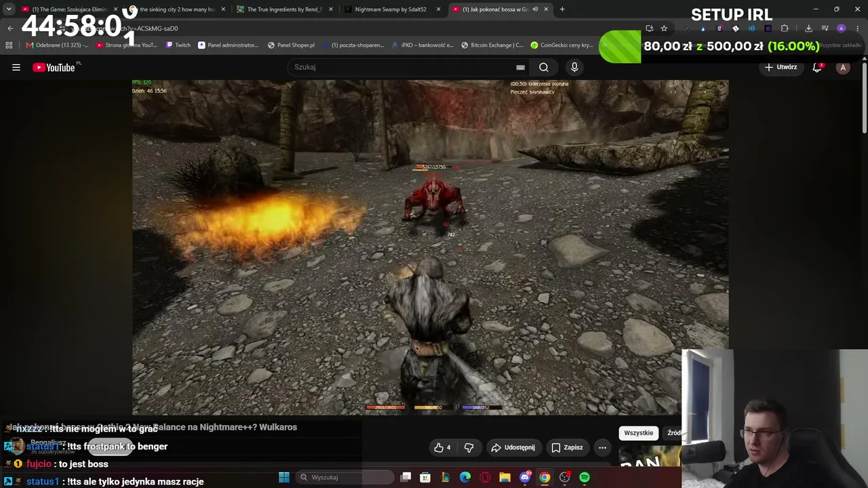This screenshot has width=868, height=488.
Task: Open the Odebrane Gmail bookmark
Action: coord(57,45)
